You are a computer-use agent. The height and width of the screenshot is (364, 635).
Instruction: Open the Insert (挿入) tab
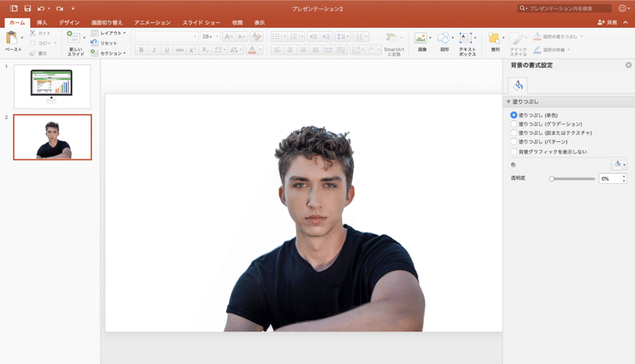coord(42,23)
